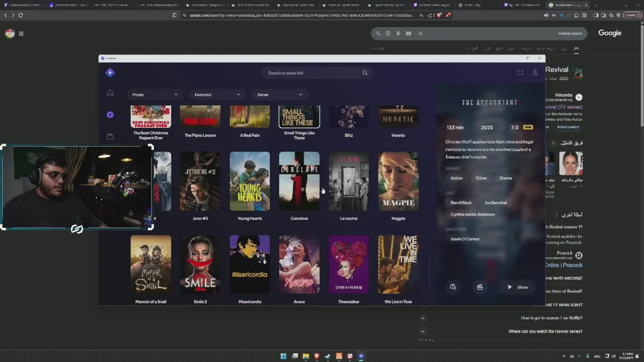
Task: Click the IMDb rating badge
Action: tap(528, 127)
